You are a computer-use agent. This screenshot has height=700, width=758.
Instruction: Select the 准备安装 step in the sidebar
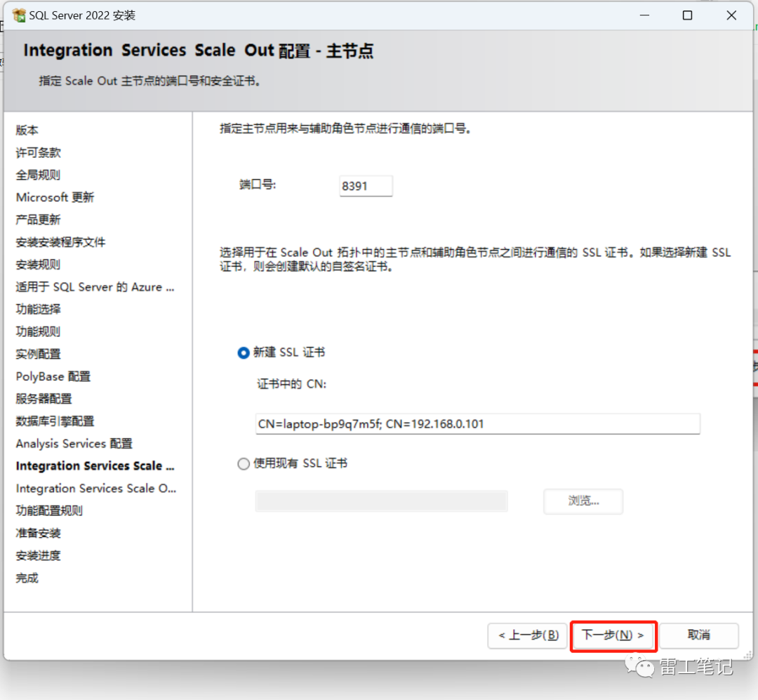38,533
